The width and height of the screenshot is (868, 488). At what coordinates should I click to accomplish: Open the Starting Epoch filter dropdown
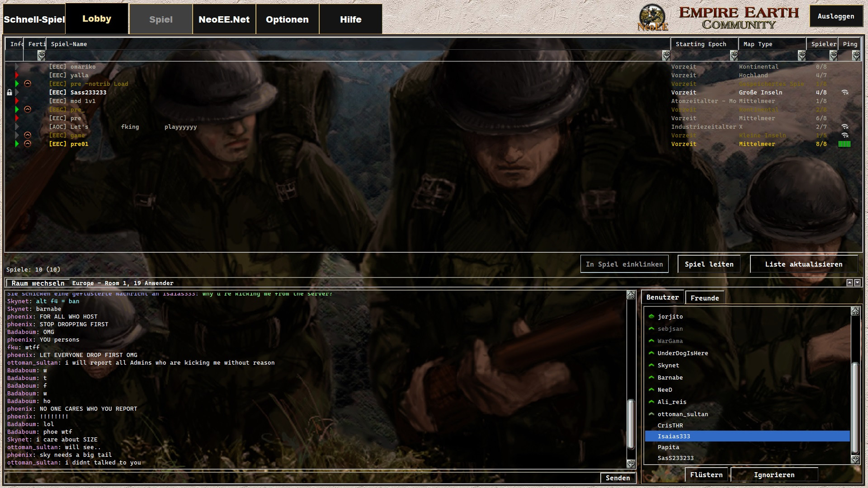(734, 56)
